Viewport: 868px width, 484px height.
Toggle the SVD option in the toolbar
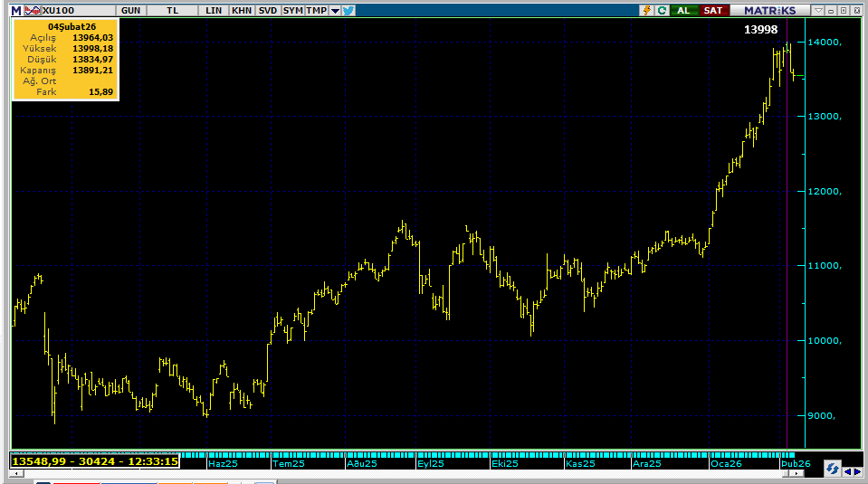click(x=268, y=10)
